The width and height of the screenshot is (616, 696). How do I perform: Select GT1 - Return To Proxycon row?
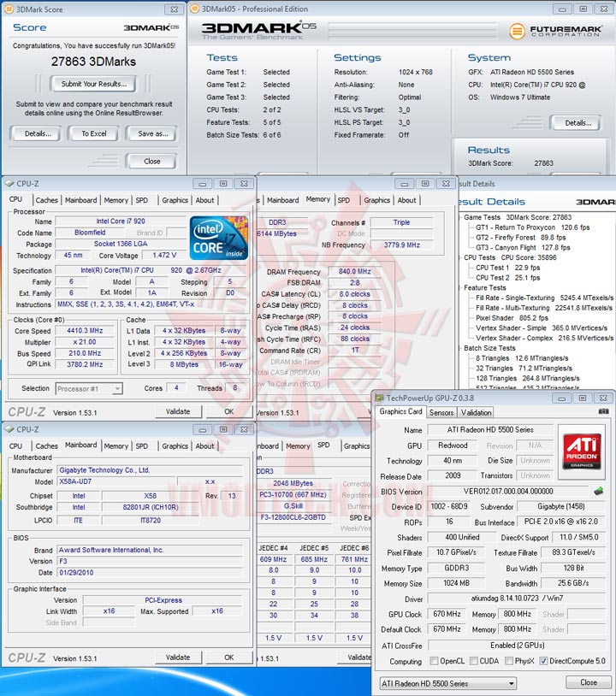(532, 227)
